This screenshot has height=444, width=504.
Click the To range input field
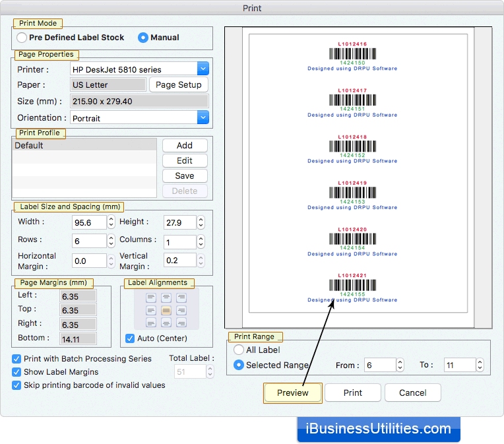pyautogui.click(x=460, y=365)
